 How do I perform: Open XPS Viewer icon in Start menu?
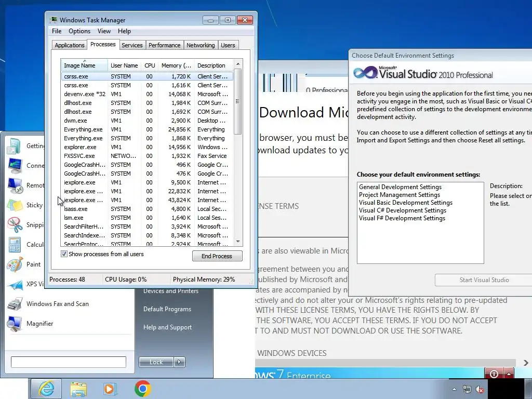[15, 284]
